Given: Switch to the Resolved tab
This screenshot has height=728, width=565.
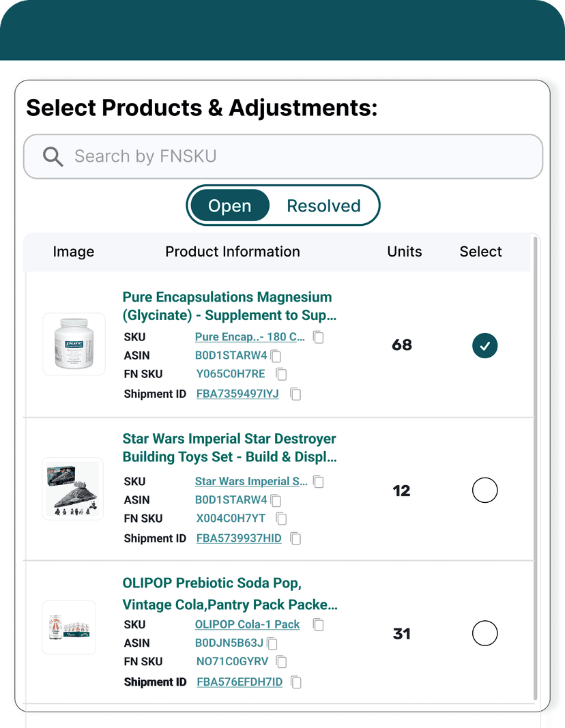Looking at the screenshot, I should click(x=323, y=205).
